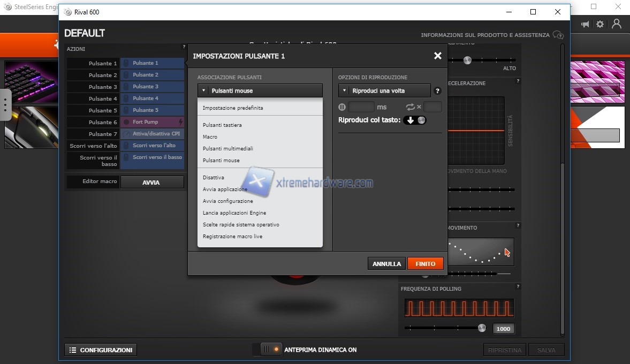Toggle the Riproduci col tasto switch
The width and height of the screenshot is (630, 364).
pyautogui.click(x=416, y=120)
